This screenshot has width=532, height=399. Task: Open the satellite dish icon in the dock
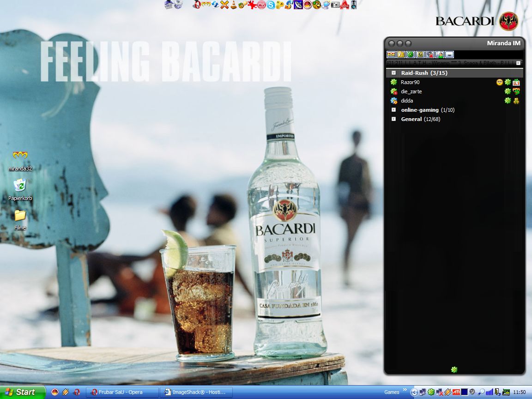pos(298,5)
